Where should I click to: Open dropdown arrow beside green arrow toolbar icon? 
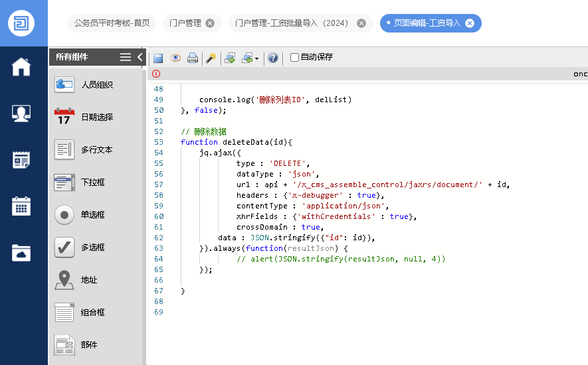coord(256,58)
